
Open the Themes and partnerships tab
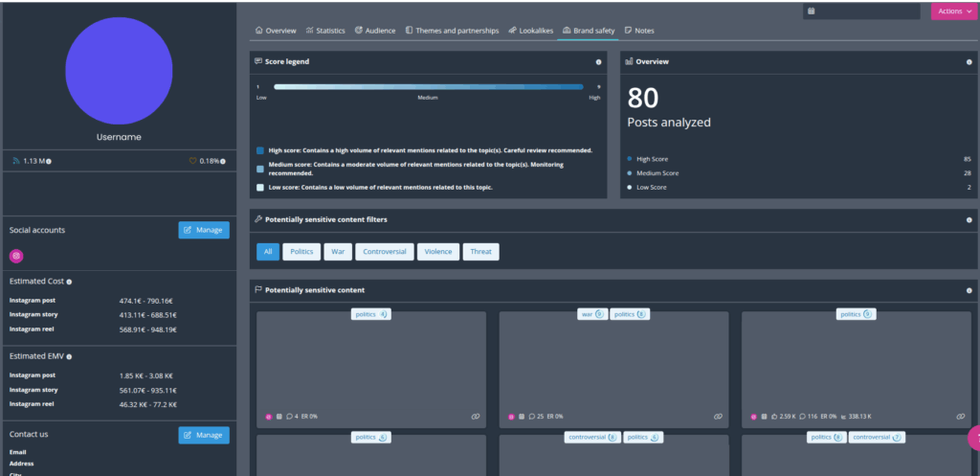click(452, 31)
